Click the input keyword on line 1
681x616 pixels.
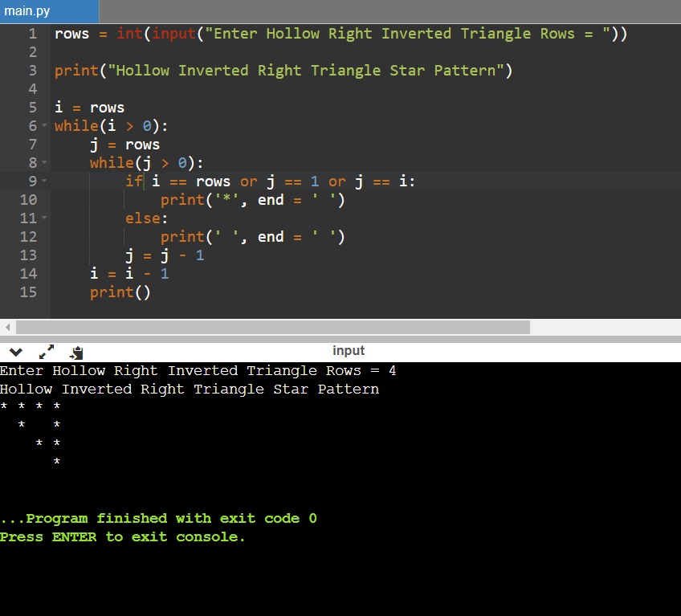173,34
